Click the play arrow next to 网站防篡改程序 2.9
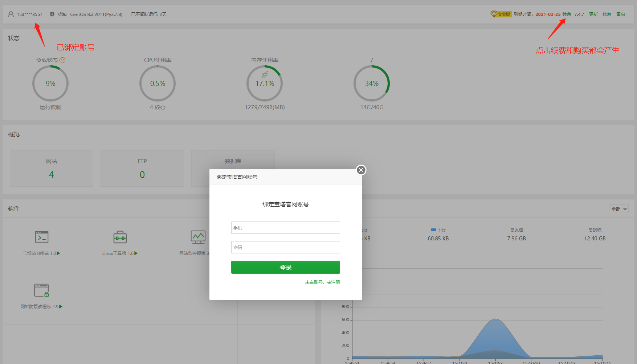Viewport: 637px width, 364px height. click(61, 307)
